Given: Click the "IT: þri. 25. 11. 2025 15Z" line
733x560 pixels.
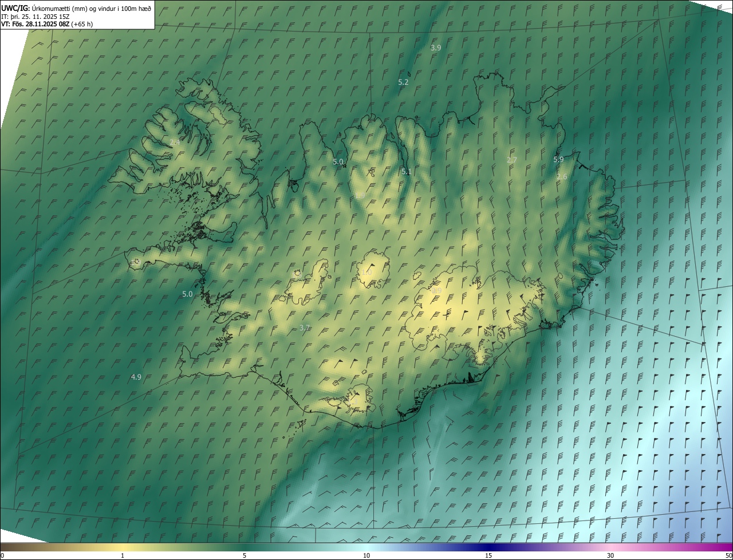Looking at the screenshot, I should click(x=36, y=16).
